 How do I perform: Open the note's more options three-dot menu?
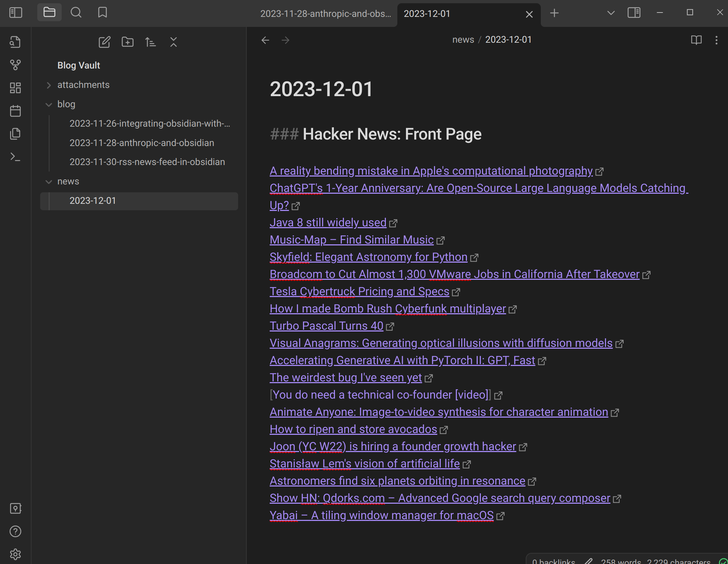(716, 40)
